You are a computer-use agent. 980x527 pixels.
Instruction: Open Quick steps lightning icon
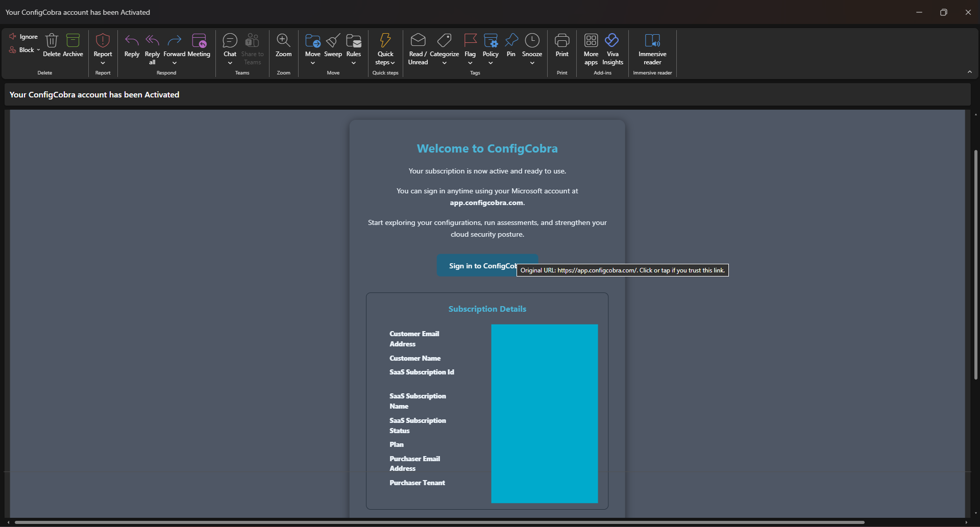(385, 40)
